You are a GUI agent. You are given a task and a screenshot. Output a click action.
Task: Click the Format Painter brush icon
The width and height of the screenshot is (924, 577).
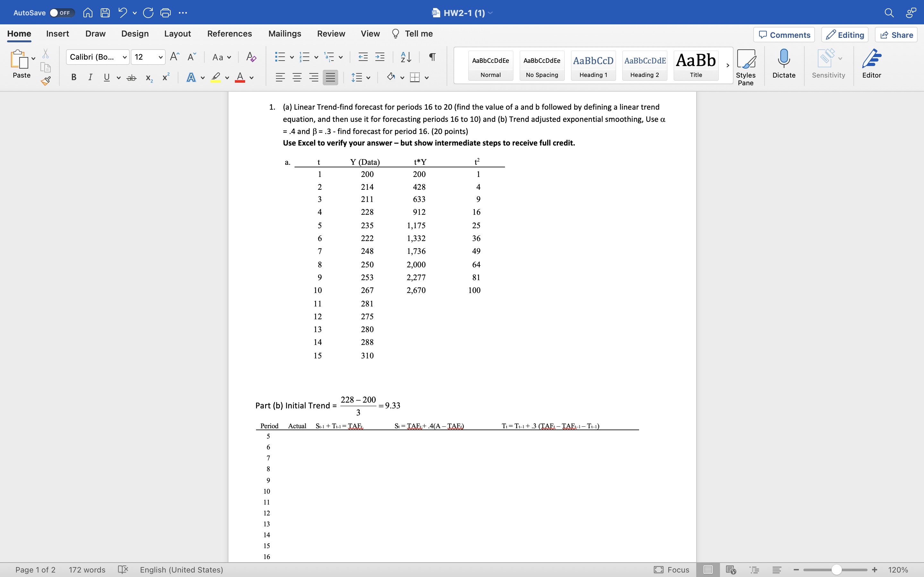(46, 80)
